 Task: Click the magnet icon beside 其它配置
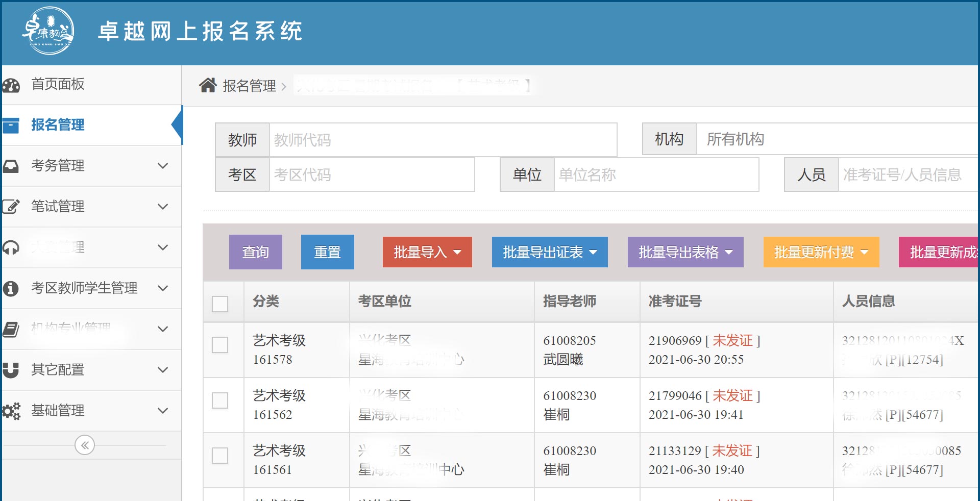point(11,370)
